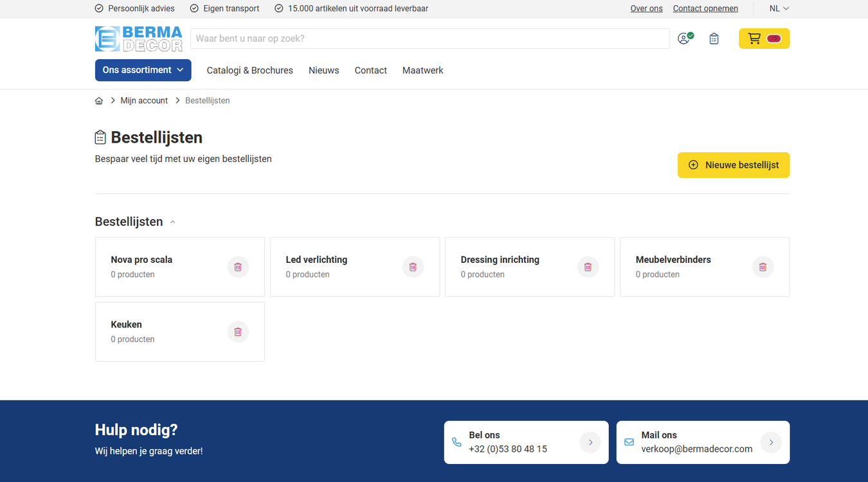The image size is (868, 482).
Task: Open Mijn account in breadcrumb
Action: (144, 101)
